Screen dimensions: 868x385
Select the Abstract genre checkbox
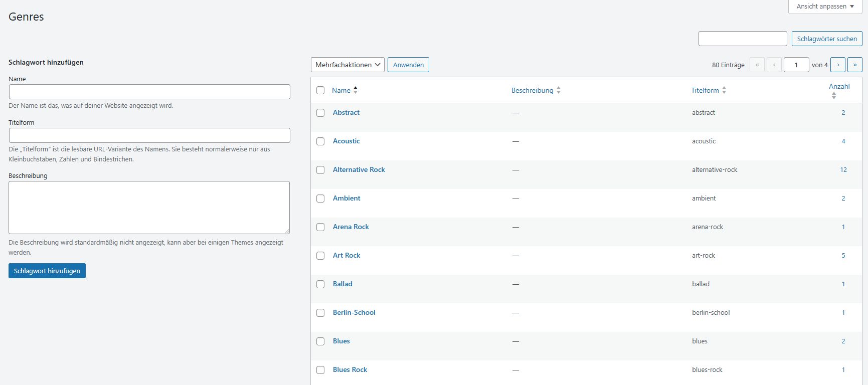pos(320,113)
